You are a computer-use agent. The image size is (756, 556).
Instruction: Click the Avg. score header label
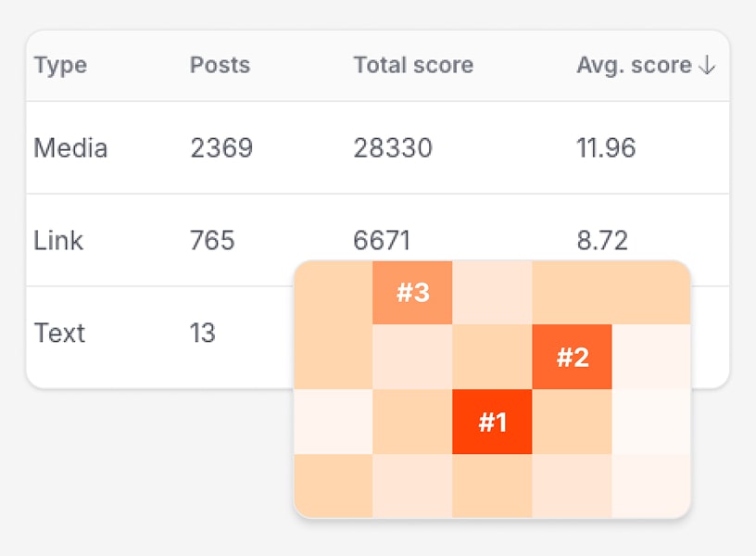tap(634, 66)
